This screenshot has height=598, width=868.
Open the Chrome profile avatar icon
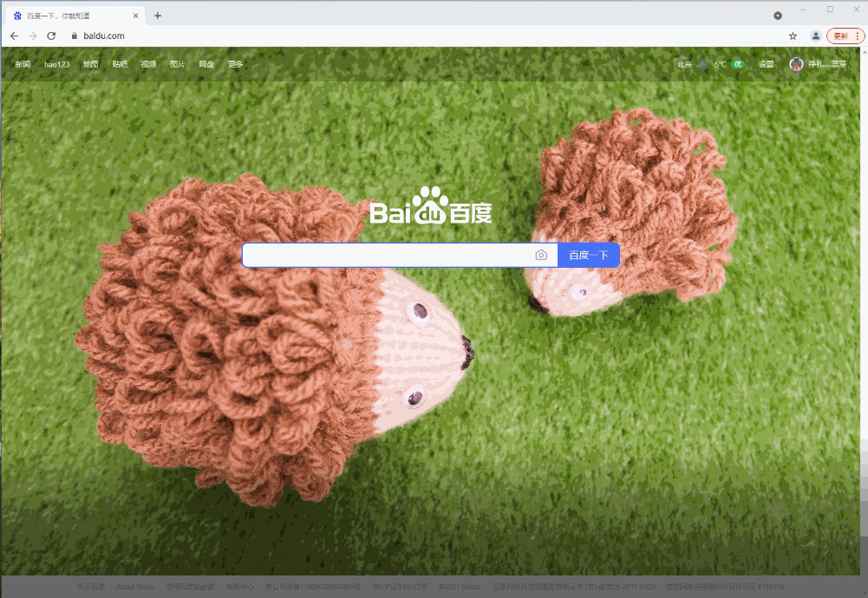816,36
